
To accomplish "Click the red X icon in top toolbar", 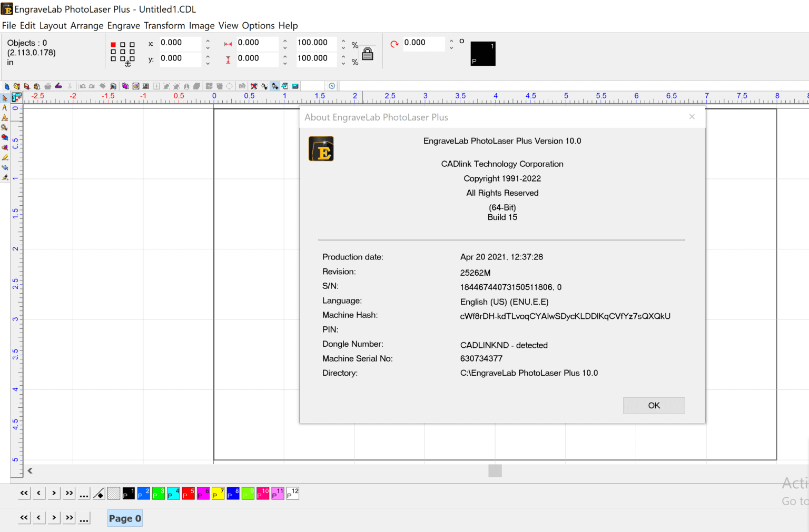I will click(x=254, y=86).
